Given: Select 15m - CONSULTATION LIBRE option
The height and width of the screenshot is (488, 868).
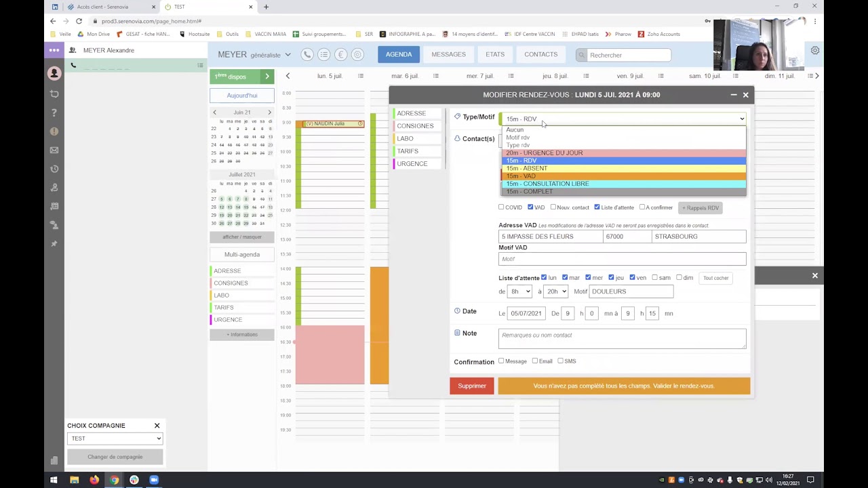Looking at the screenshot, I should click(624, 184).
